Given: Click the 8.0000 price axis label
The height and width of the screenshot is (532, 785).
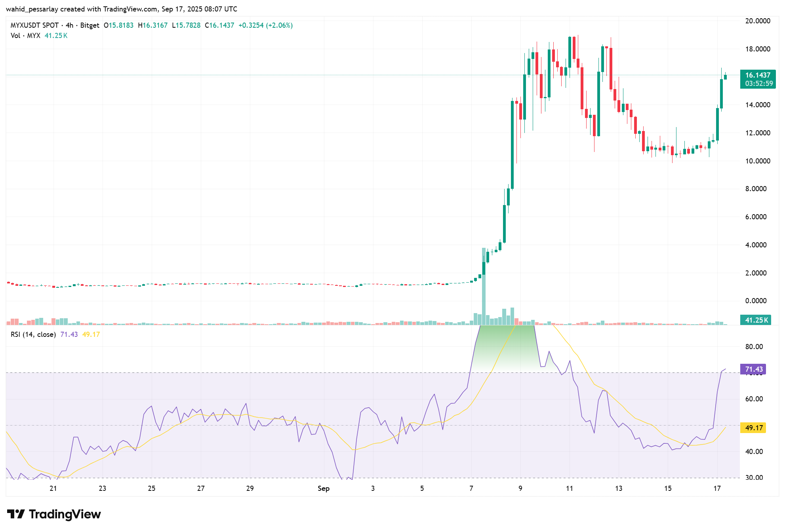Looking at the screenshot, I should [756, 189].
